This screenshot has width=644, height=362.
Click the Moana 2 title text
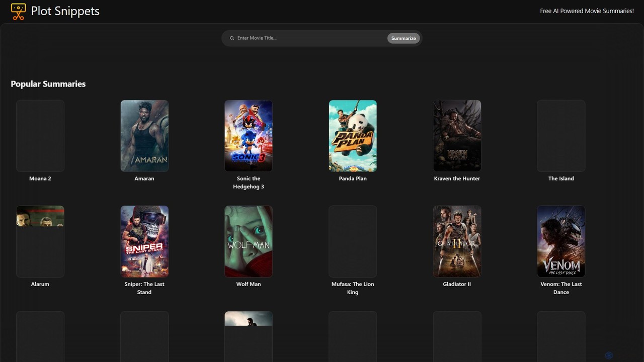click(40, 178)
